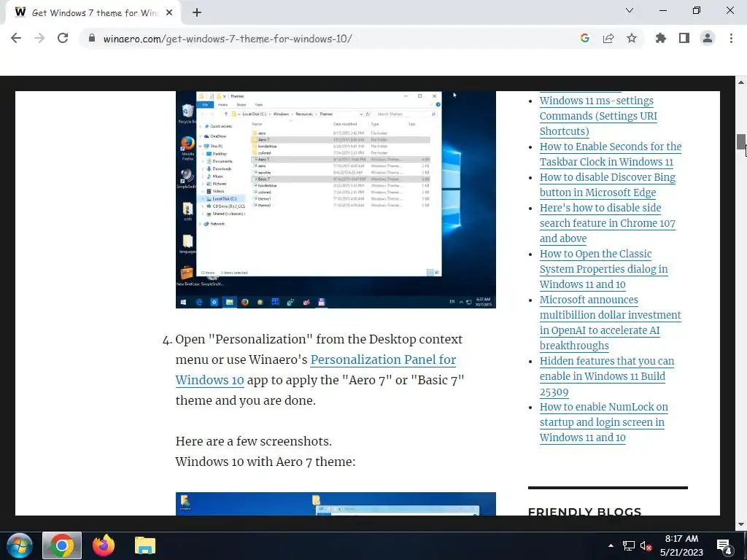The width and height of the screenshot is (747, 560).
Task: Open 'Enable Seconds for the Taskbar Clock' link
Action: point(611,154)
